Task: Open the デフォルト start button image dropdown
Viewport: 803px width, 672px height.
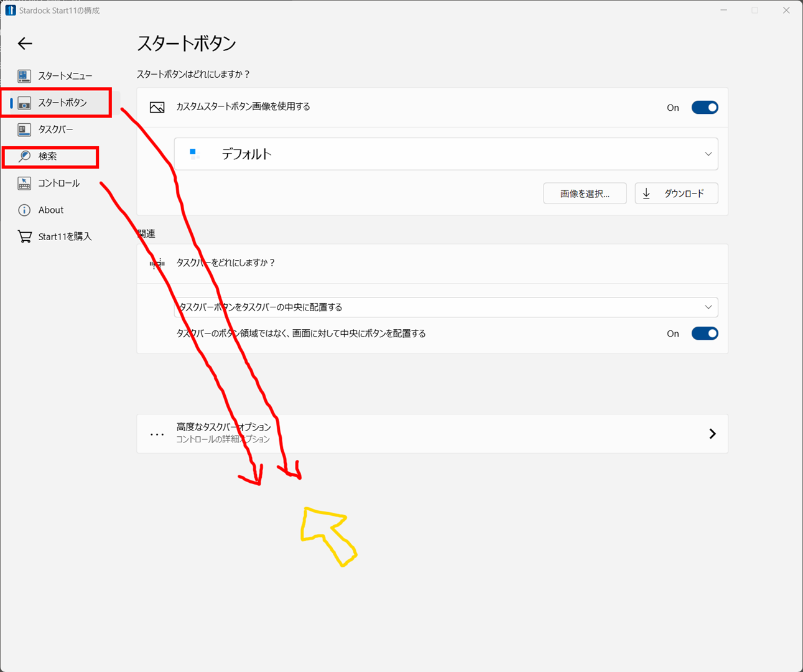Action: 445,154
